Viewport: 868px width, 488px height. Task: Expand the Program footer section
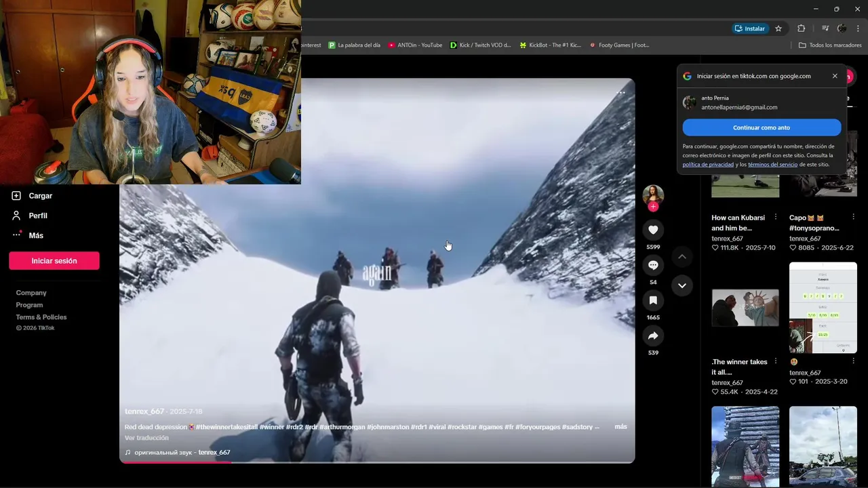pyautogui.click(x=29, y=305)
